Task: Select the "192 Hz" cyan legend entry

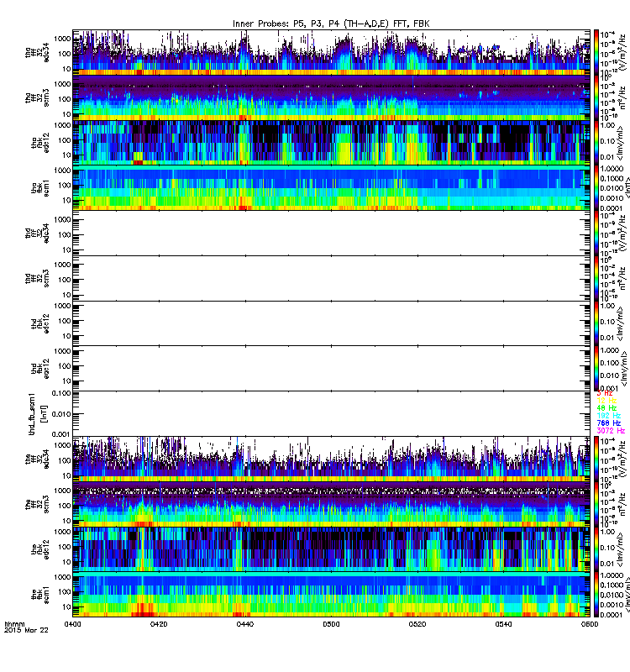Action: coord(608,416)
